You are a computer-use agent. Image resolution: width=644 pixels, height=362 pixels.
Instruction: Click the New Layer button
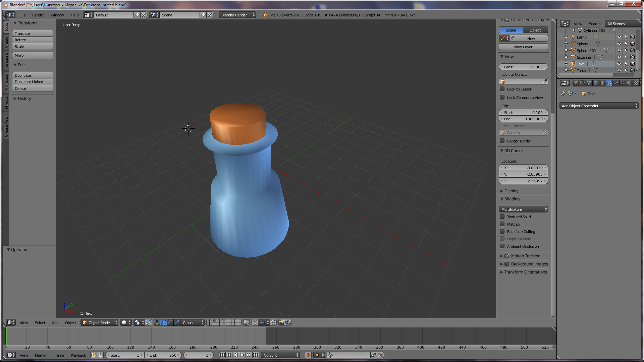click(523, 47)
